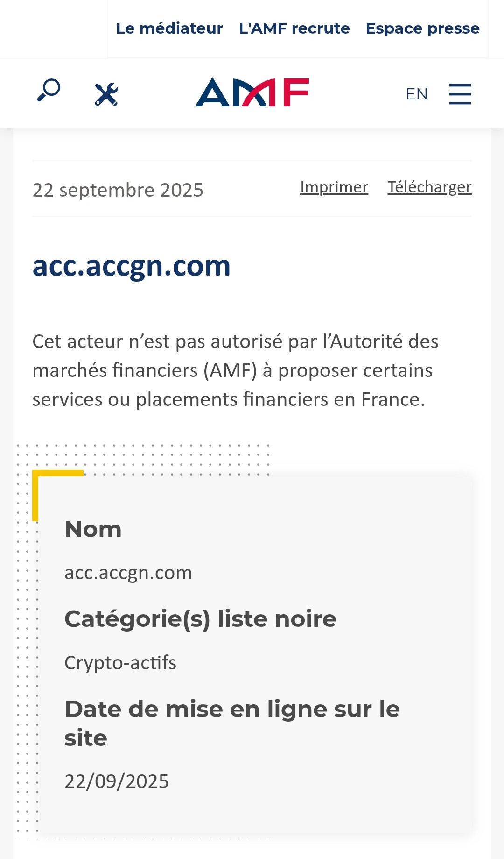Image resolution: width=504 pixels, height=859 pixels.
Task: Go to L'AMF recrute
Action: click(x=294, y=28)
